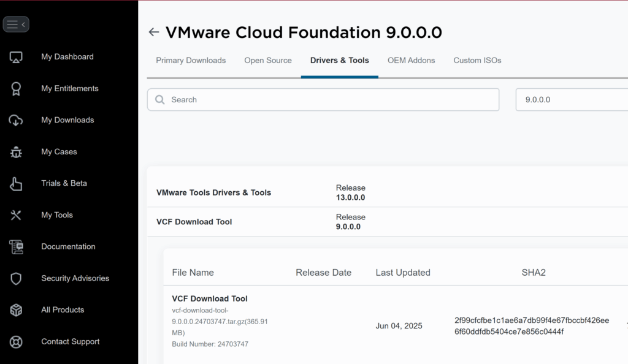The height and width of the screenshot is (364, 628).
Task: Open the OEM Addons tab
Action: tap(412, 61)
